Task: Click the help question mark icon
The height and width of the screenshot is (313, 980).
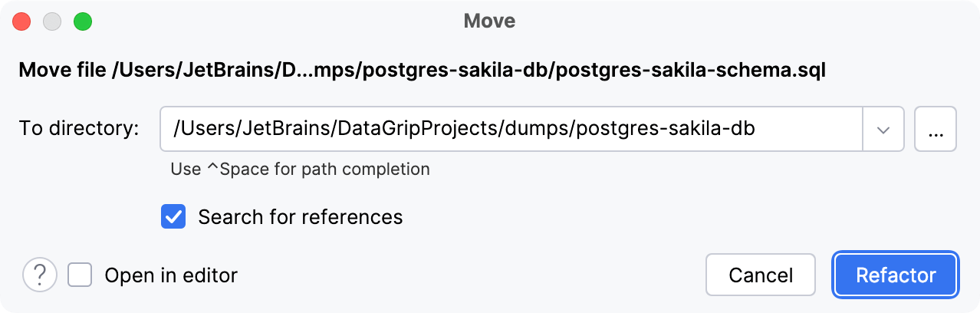Action: tap(40, 275)
